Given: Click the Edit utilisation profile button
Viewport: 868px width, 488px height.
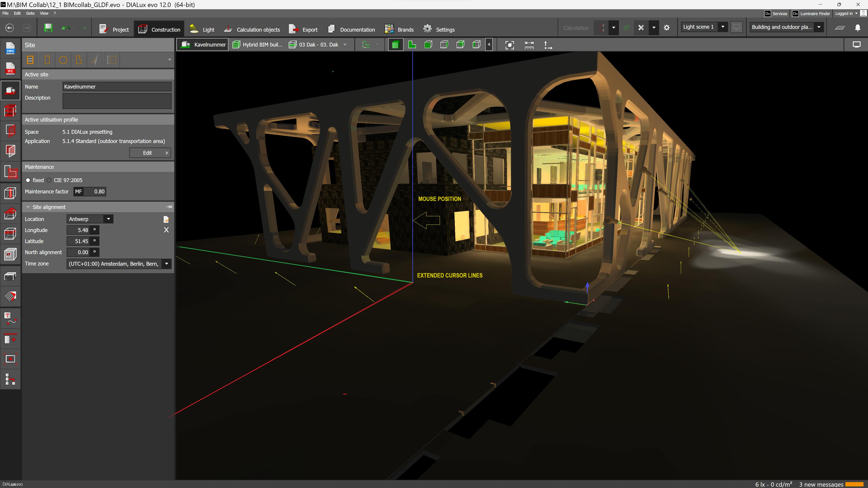Looking at the screenshot, I should click(150, 153).
